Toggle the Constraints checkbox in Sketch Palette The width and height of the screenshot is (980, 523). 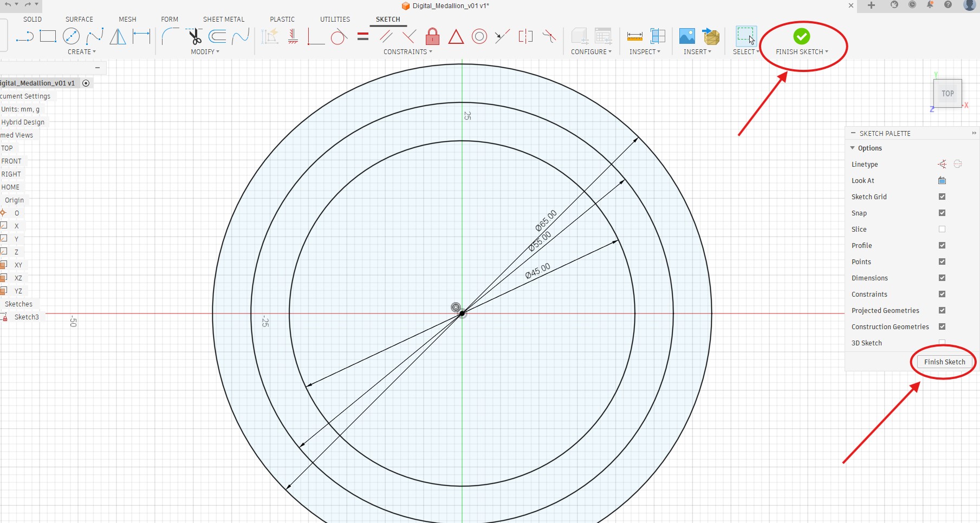click(942, 294)
